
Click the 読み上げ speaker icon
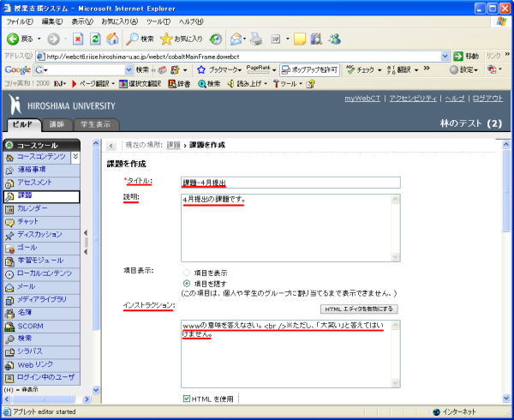[x=230, y=84]
